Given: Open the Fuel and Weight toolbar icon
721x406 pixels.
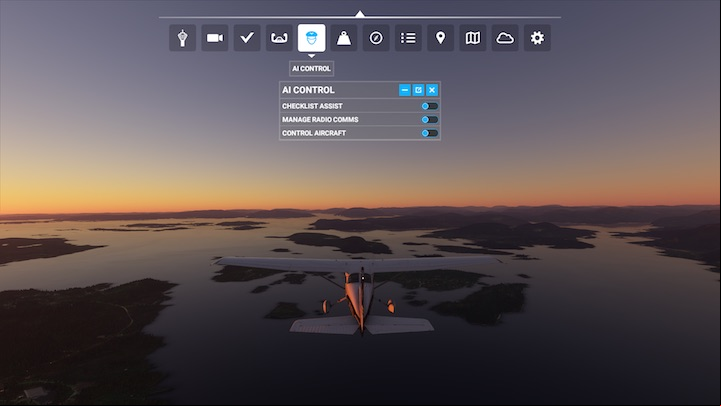Looking at the screenshot, I should 343,38.
